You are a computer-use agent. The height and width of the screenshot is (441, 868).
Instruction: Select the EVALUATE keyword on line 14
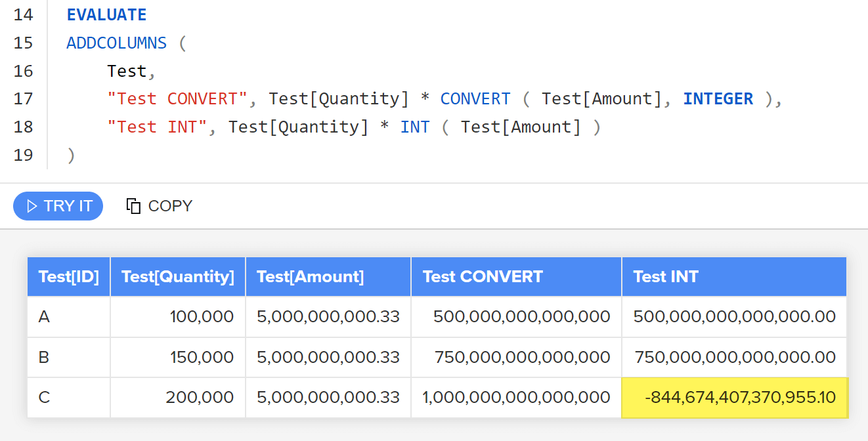106,14
